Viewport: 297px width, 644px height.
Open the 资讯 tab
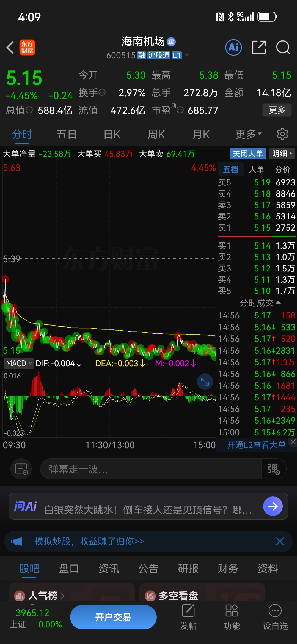coord(109,568)
